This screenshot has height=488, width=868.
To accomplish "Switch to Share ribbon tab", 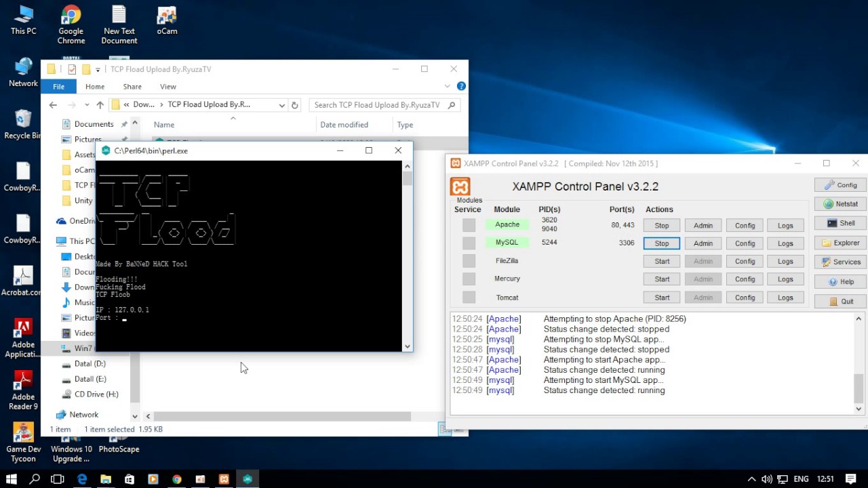I will coord(132,87).
